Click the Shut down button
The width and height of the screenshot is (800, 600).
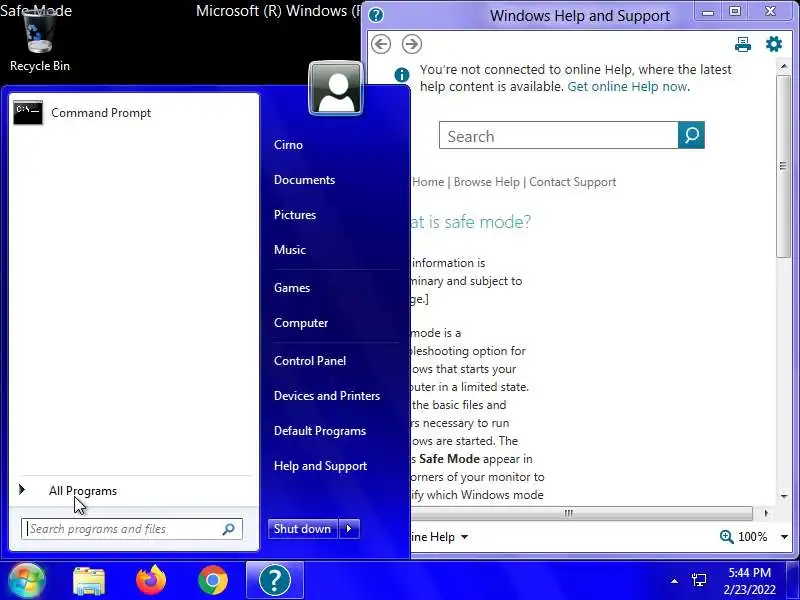coord(303,529)
